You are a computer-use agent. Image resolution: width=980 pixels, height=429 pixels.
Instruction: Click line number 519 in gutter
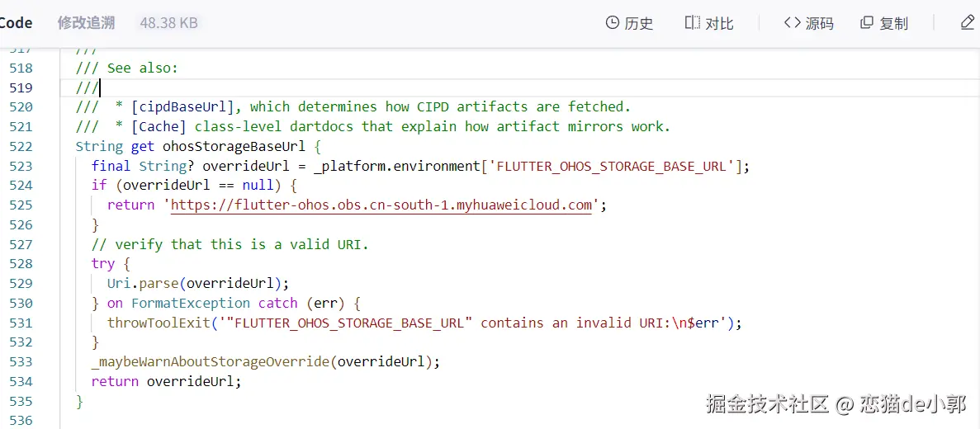(21, 87)
